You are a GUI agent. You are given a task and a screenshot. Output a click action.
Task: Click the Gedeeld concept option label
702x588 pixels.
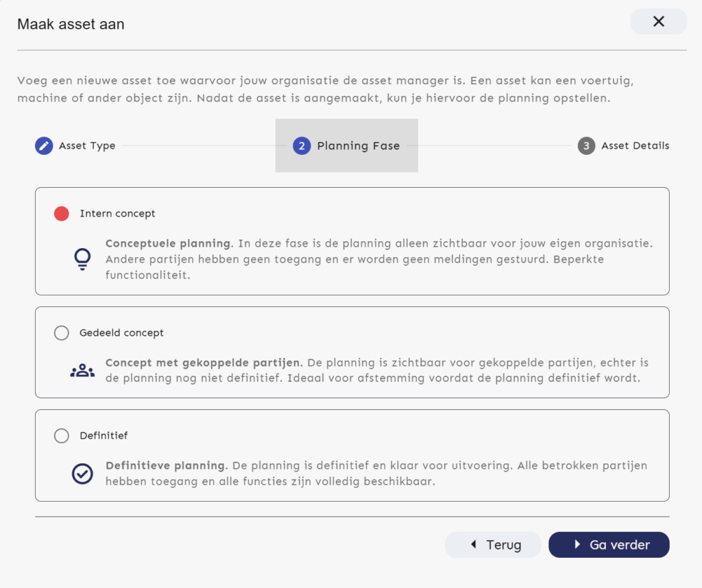pyautogui.click(x=122, y=333)
